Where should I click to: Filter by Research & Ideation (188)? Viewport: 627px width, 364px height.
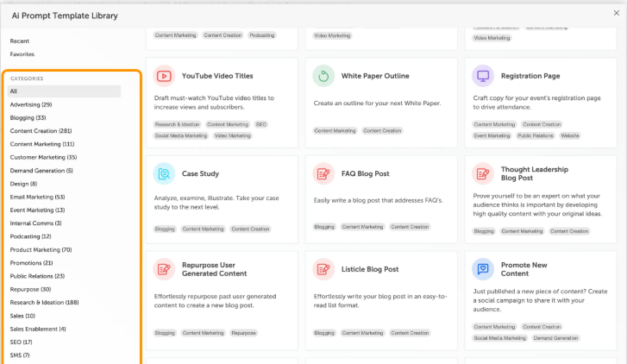tap(44, 303)
